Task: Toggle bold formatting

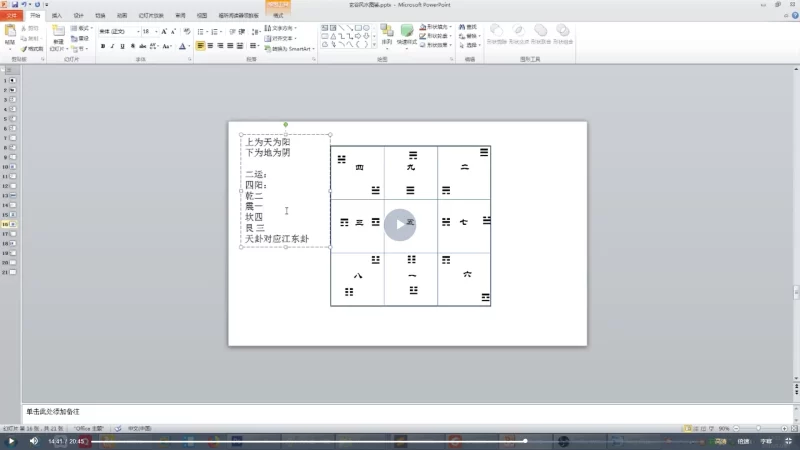Action: [x=102, y=46]
